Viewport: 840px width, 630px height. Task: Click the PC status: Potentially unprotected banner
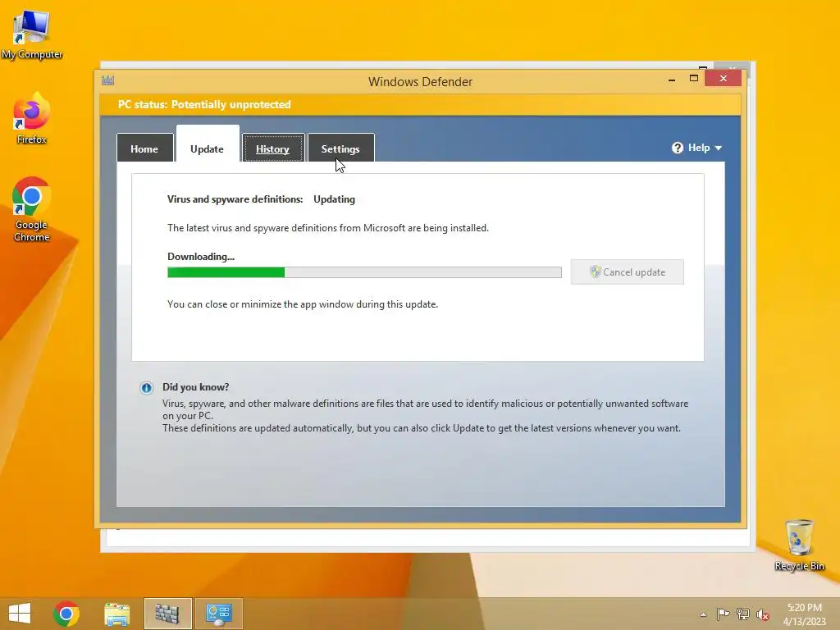(x=420, y=104)
